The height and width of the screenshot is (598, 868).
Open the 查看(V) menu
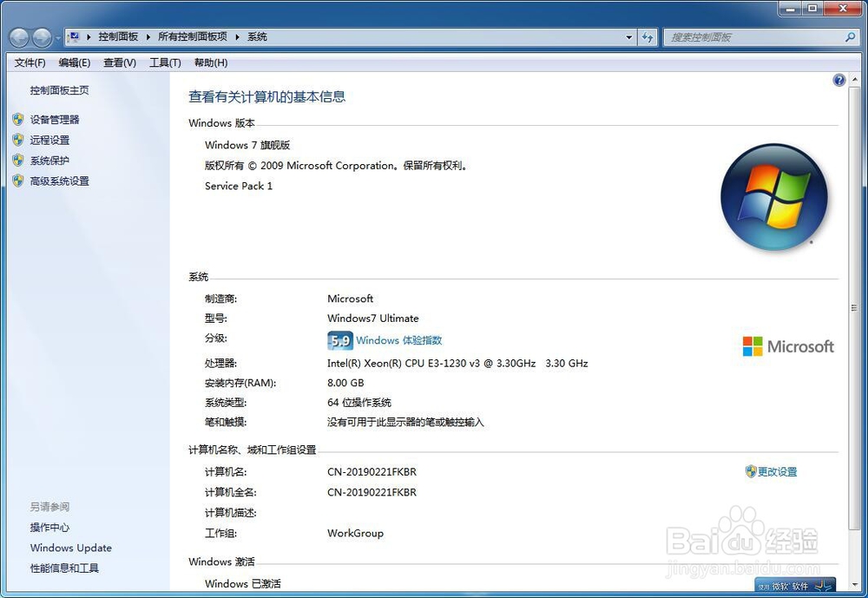[x=120, y=62]
